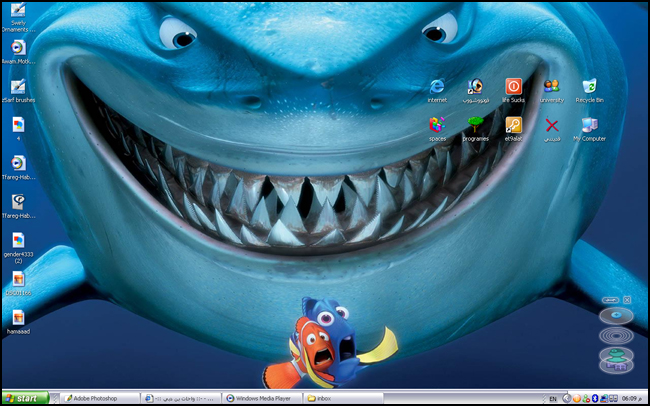Viewport: 650px width, 406px height.
Task: Open the programes tree icon
Action: pos(475,129)
